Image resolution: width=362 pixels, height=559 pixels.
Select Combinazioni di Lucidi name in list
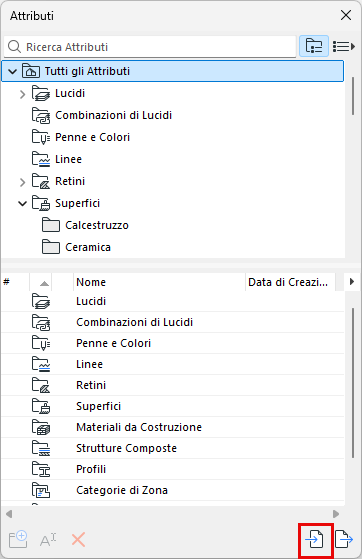pyautogui.click(x=134, y=322)
